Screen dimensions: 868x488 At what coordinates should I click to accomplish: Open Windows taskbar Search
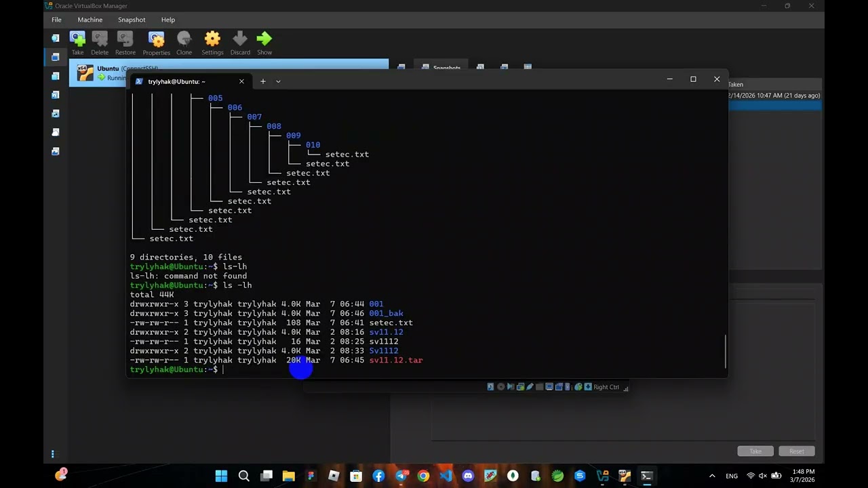(243, 476)
